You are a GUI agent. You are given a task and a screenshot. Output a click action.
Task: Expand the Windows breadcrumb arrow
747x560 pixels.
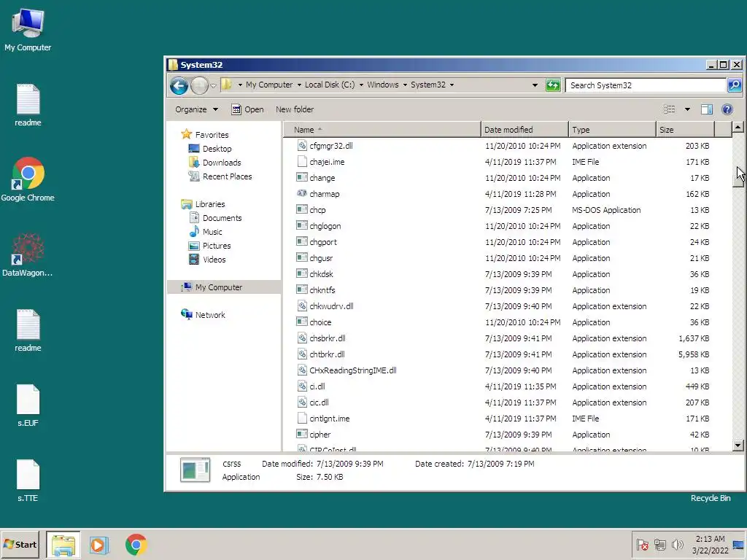(405, 85)
